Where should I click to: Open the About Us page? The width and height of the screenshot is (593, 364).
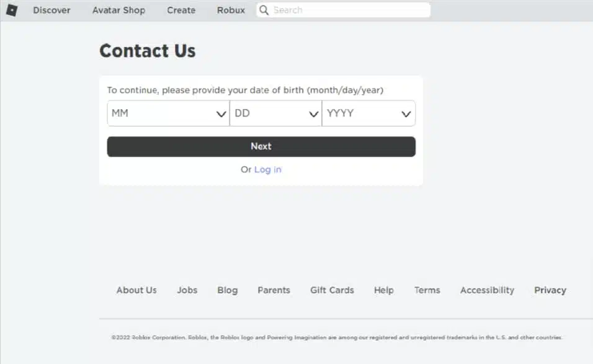click(x=136, y=290)
